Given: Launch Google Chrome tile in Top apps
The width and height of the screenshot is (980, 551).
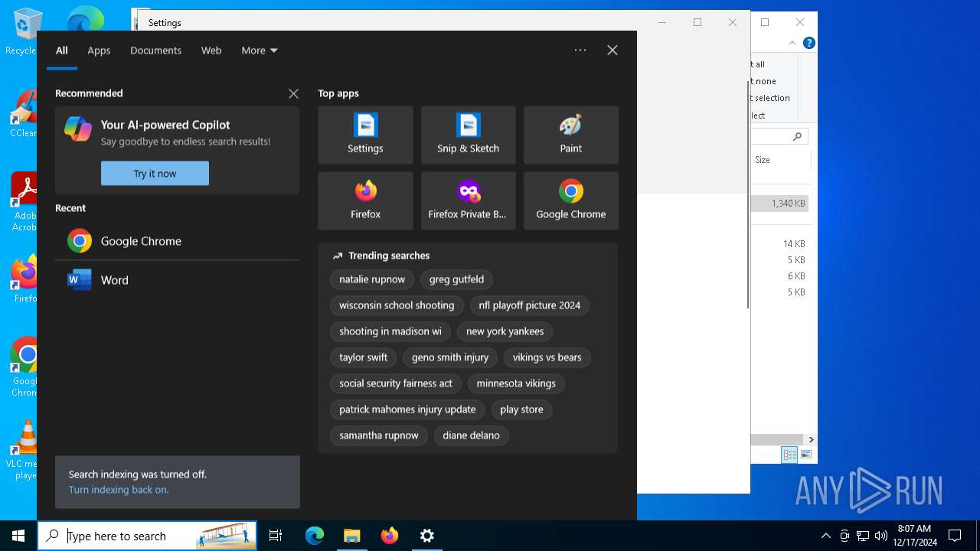Looking at the screenshot, I should coord(570,201).
